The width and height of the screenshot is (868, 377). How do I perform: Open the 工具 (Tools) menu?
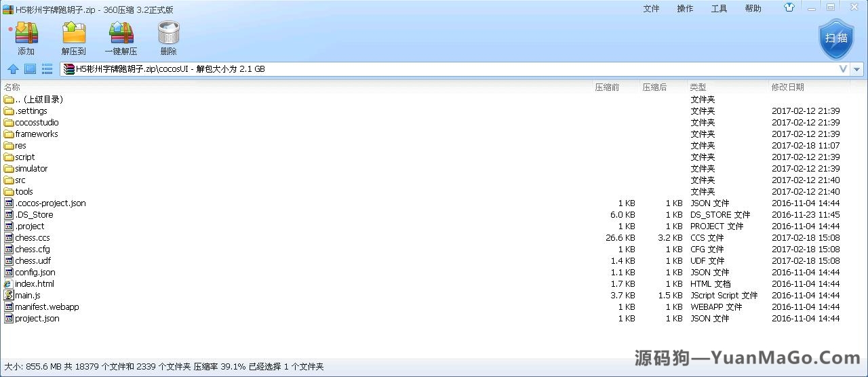[719, 9]
